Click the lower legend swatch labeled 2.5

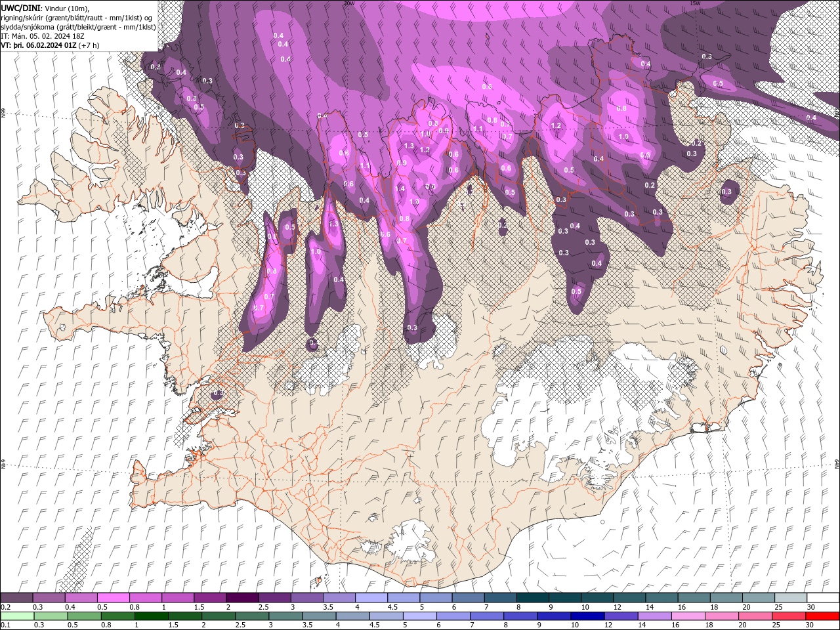click(252, 616)
